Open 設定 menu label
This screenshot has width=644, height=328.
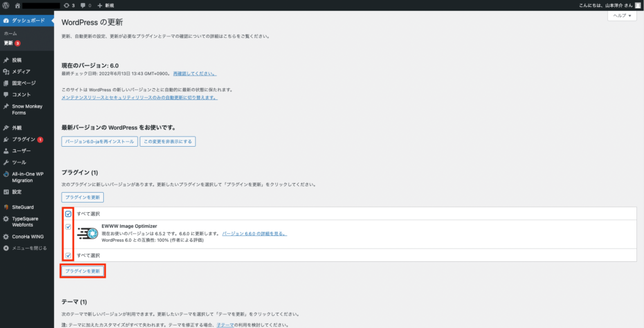[17, 192]
